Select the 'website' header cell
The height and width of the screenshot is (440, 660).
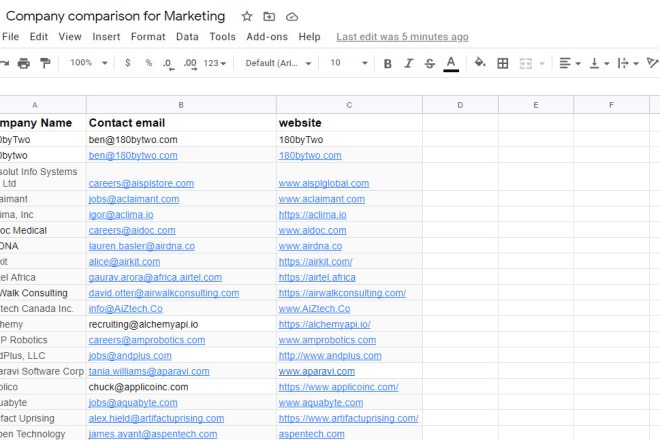[349, 123]
